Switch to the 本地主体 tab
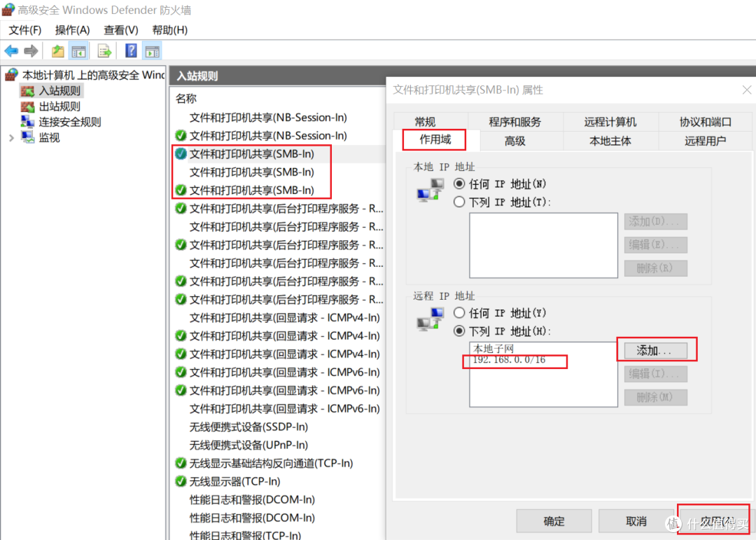The width and height of the screenshot is (756, 540). tap(610, 141)
